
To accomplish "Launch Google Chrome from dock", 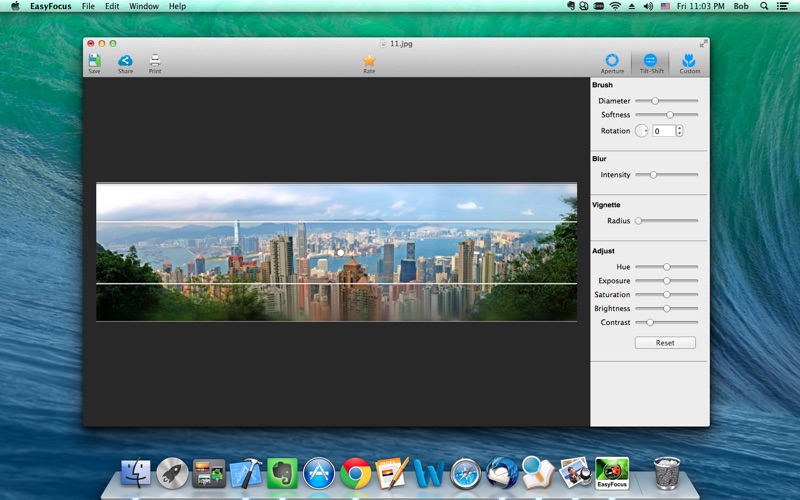I will [356, 473].
